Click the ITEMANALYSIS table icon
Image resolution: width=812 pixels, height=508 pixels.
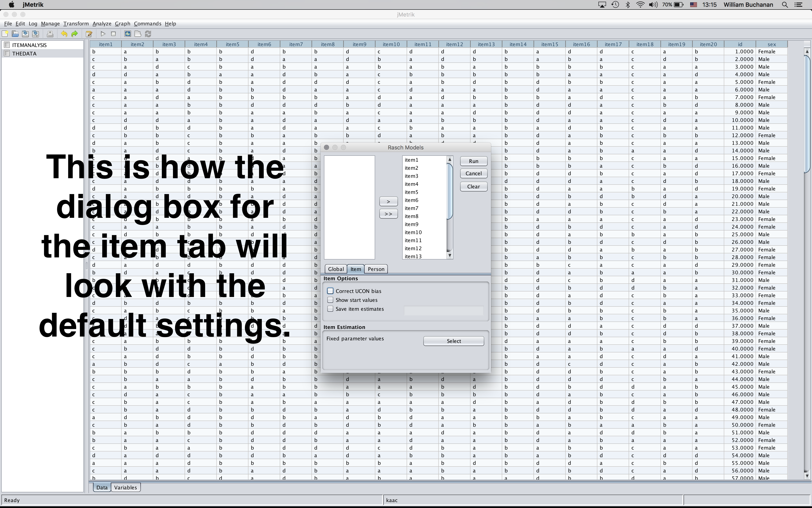pyautogui.click(x=7, y=45)
